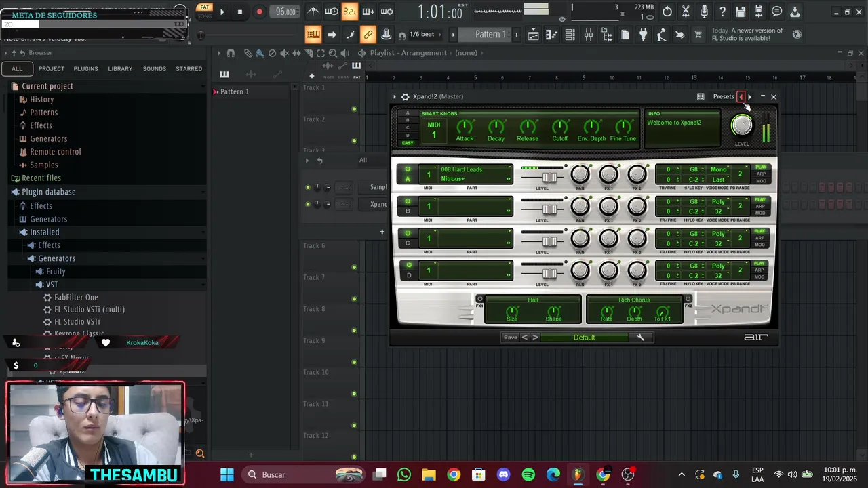Start playback with the Play button

pos(222,12)
